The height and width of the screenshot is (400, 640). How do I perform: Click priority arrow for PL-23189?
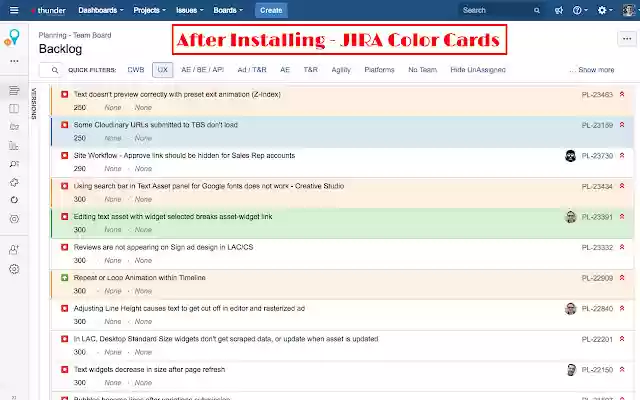tap(622, 124)
